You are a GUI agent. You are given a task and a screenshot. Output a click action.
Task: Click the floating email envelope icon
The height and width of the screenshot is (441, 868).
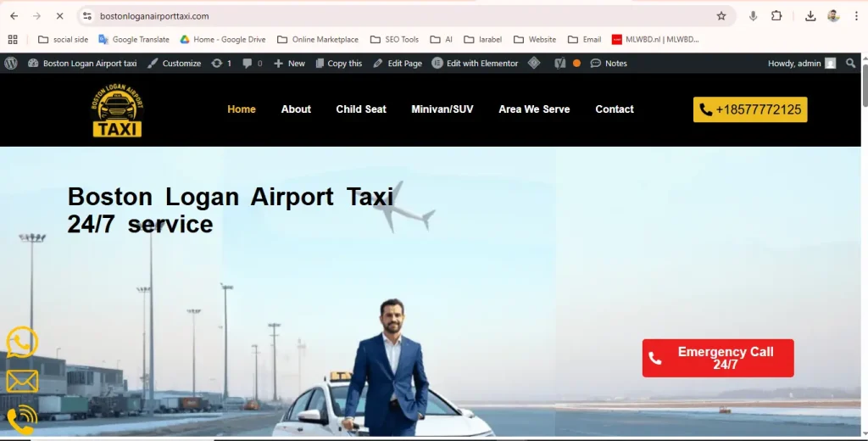pyautogui.click(x=22, y=381)
